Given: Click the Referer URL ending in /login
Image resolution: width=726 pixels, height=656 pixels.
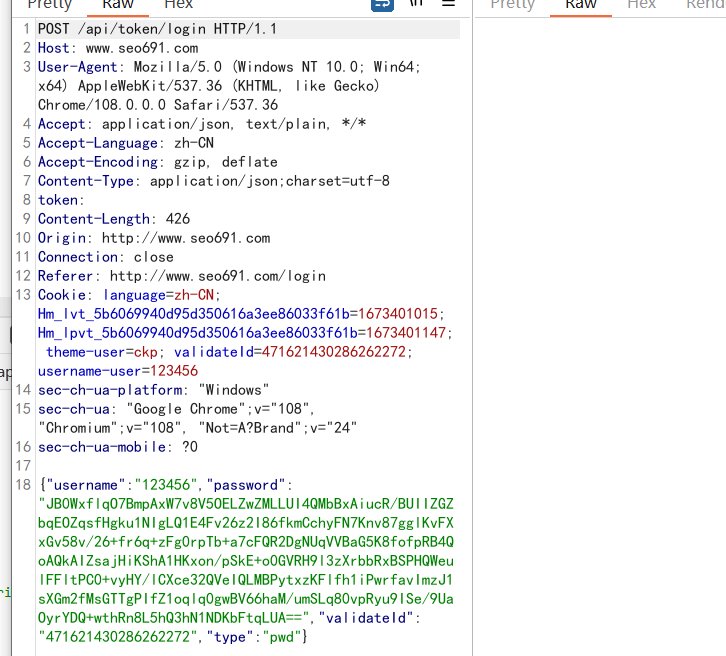Looking at the screenshot, I should pos(218,276).
